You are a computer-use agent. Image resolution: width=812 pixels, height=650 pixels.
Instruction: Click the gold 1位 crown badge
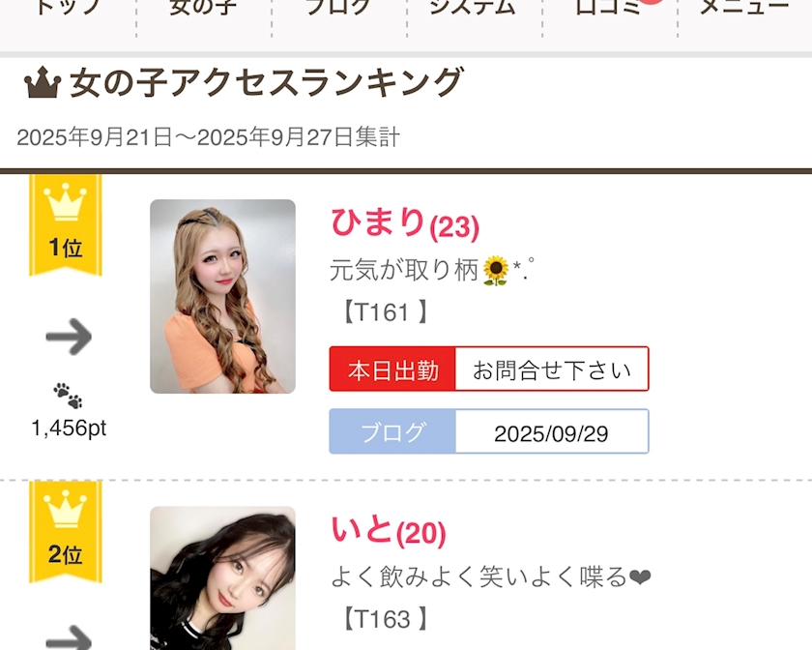click(x=66, y=224)
